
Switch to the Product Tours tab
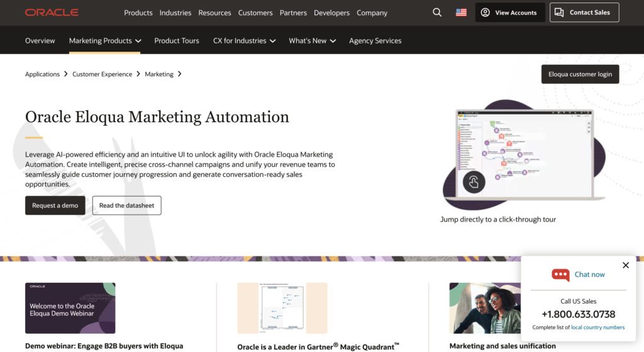point(177,40)
